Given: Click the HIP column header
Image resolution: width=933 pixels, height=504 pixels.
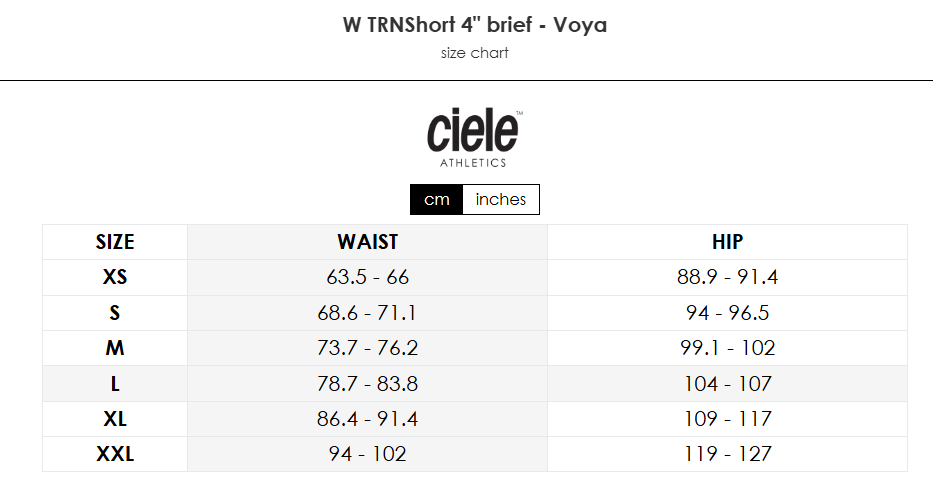Looking at the screenshot, I should (727, 242).
